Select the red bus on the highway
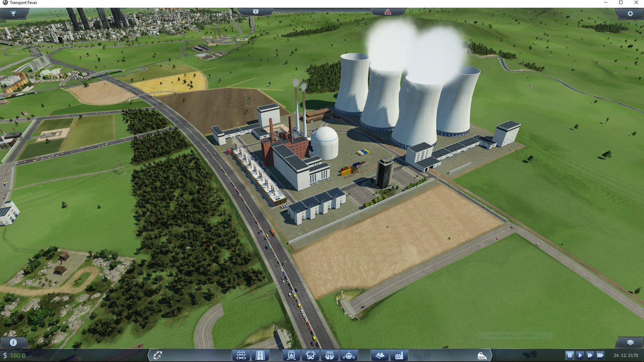 272,232
